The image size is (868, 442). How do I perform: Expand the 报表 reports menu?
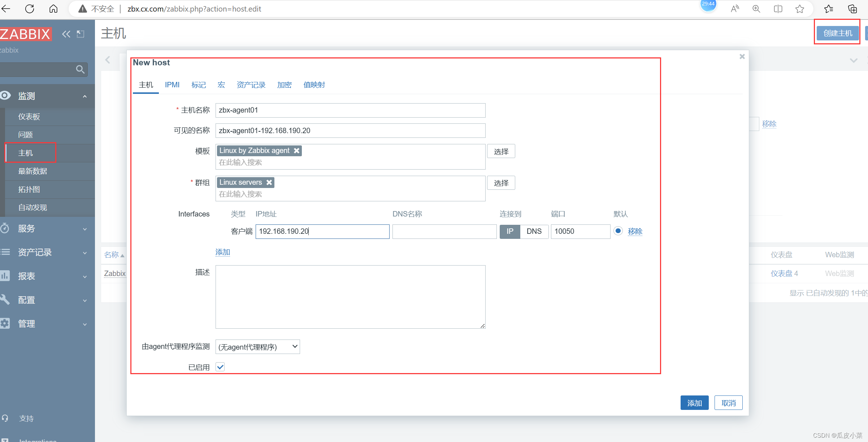point(85,276)
